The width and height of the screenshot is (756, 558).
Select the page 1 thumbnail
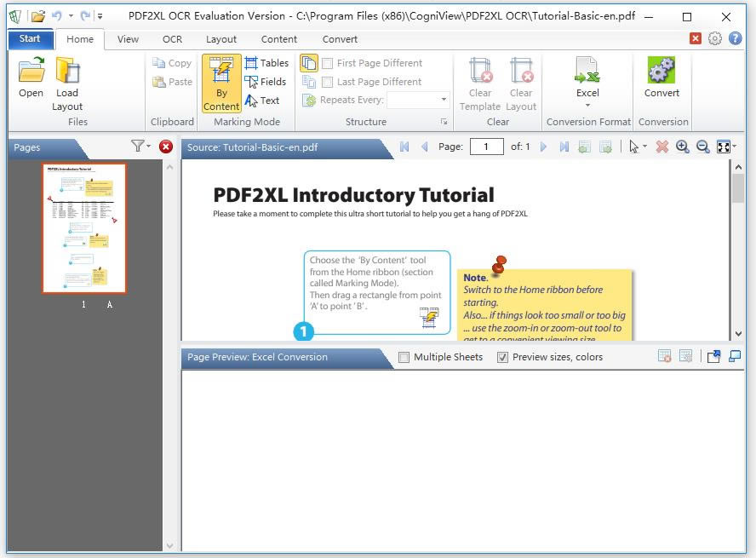coord(84,228)
